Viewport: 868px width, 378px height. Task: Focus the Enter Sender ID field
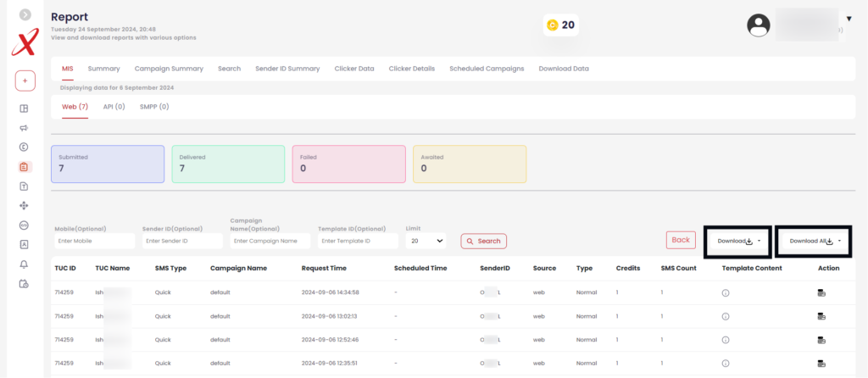183,241
